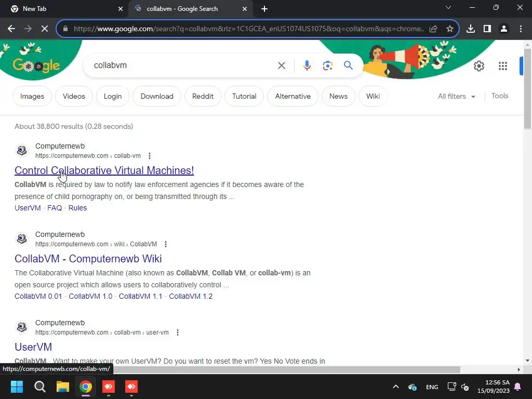This screenshot has height=399, width=532.
Task: Click the Chrome taskbar icon
Action: [x=86, y=387]
